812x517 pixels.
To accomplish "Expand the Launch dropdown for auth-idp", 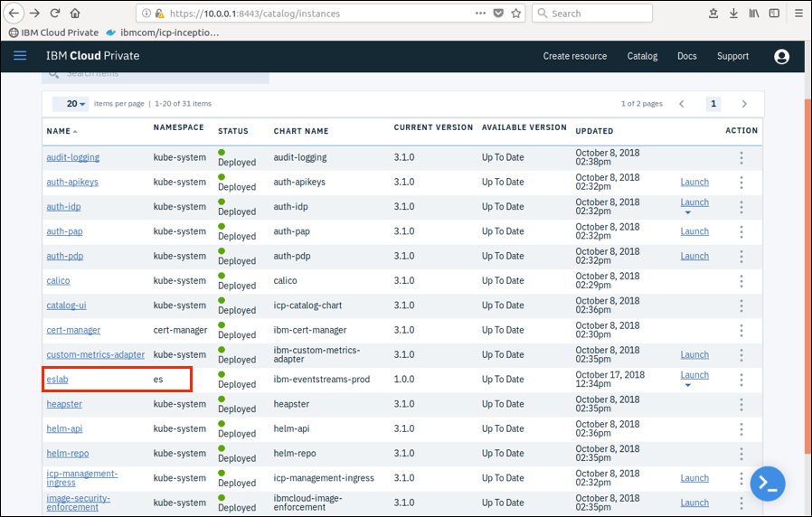I will pos(688,212).
